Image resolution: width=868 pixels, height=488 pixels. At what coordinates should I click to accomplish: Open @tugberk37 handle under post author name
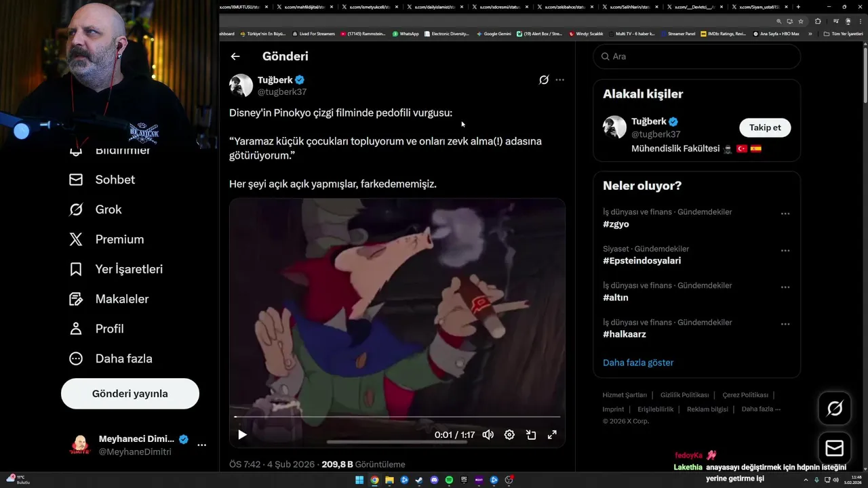(x=282, y=91)
